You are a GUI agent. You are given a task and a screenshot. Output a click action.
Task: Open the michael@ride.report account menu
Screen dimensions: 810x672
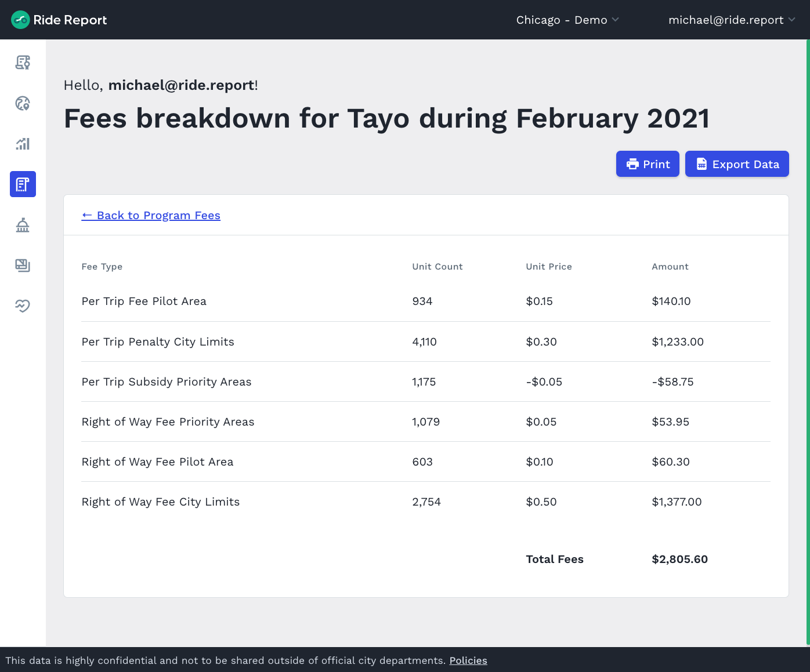[731, 20]
